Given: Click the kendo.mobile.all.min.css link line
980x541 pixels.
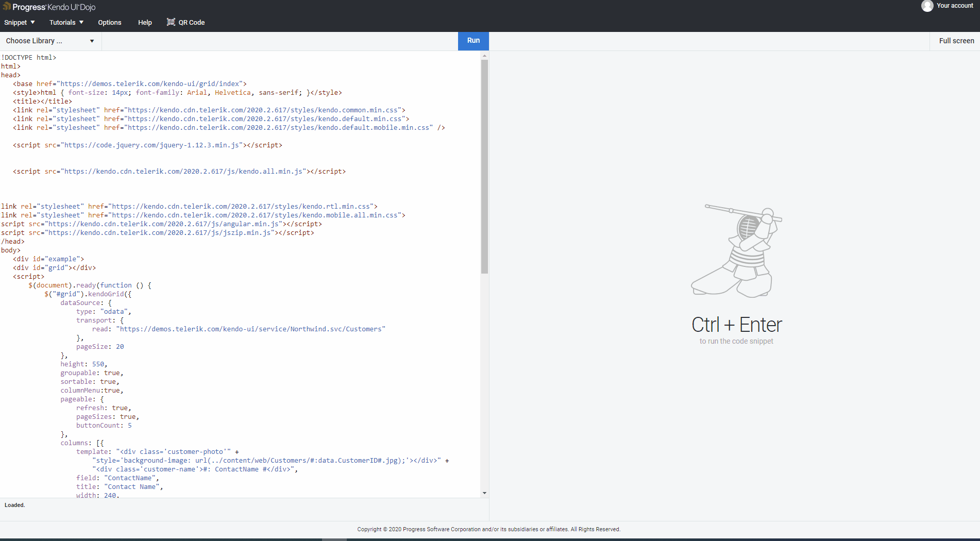Looking at the screenshot, I should click(x=203, y=215).
